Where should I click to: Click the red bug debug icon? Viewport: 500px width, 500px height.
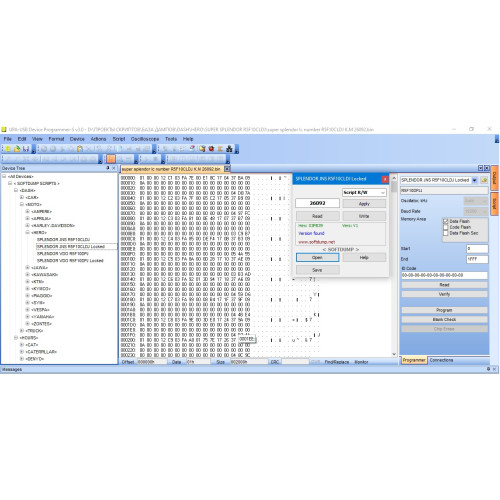pyautogui.click(x=211, y=149)
